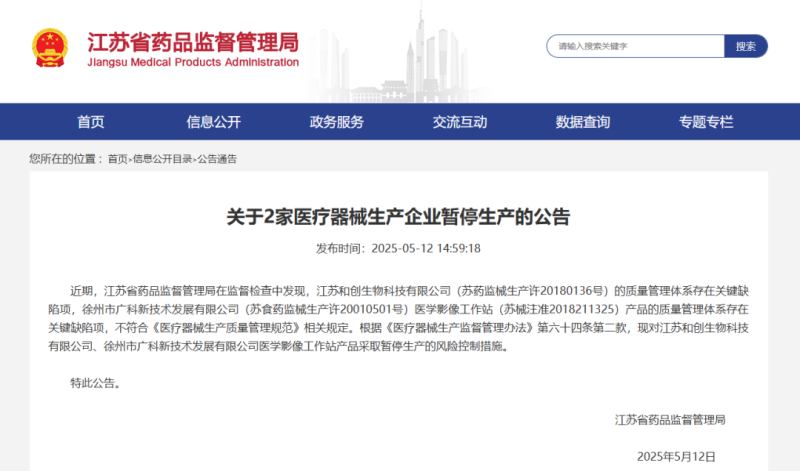800x471 pixels.
Task: Click the national emblem logo
Action: 50,48
